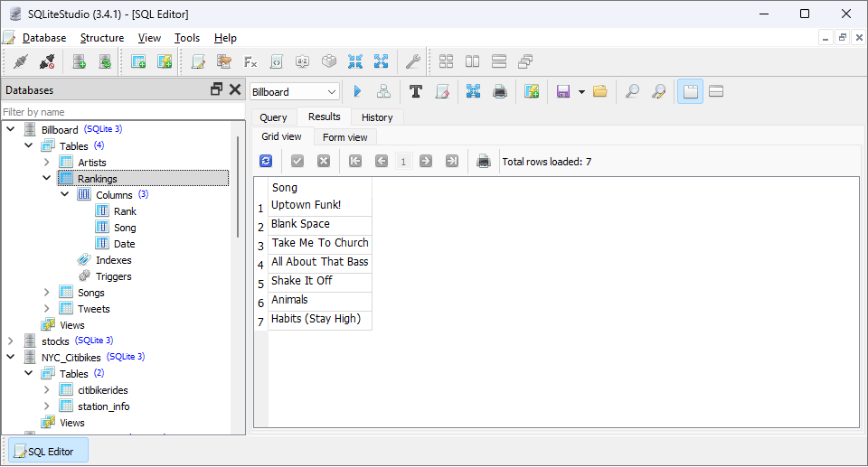Click the Create table icon in main toolbar
This screenshot has width=868, height=467.
(138, 61)
